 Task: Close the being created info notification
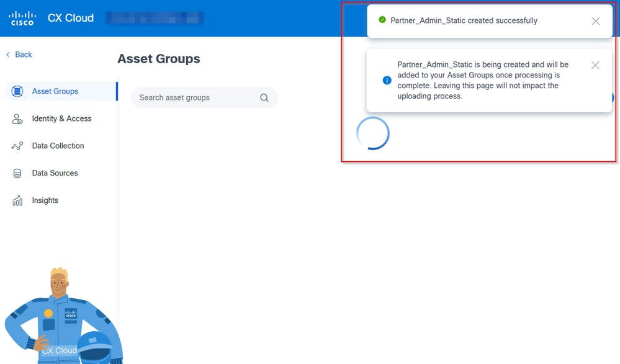(595, 65)
